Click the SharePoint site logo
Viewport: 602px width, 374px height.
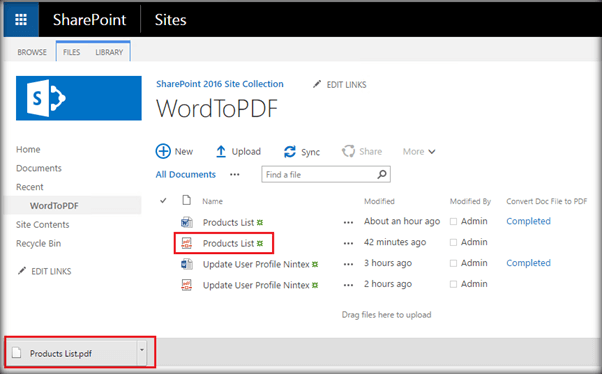coord(79,98)
